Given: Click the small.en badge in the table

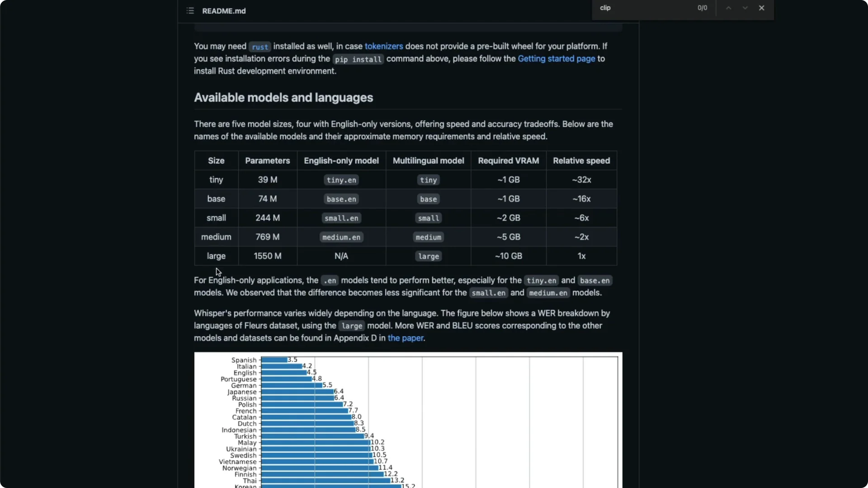Looking at the screenshot, I should pyautogui.click(x=341, y=218).
